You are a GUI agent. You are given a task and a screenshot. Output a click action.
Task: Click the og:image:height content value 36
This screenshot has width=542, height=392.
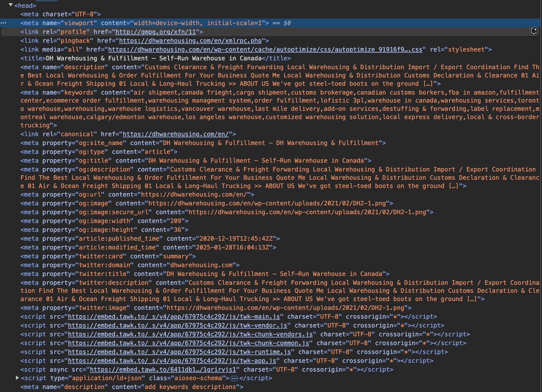[x=178, y=230]
